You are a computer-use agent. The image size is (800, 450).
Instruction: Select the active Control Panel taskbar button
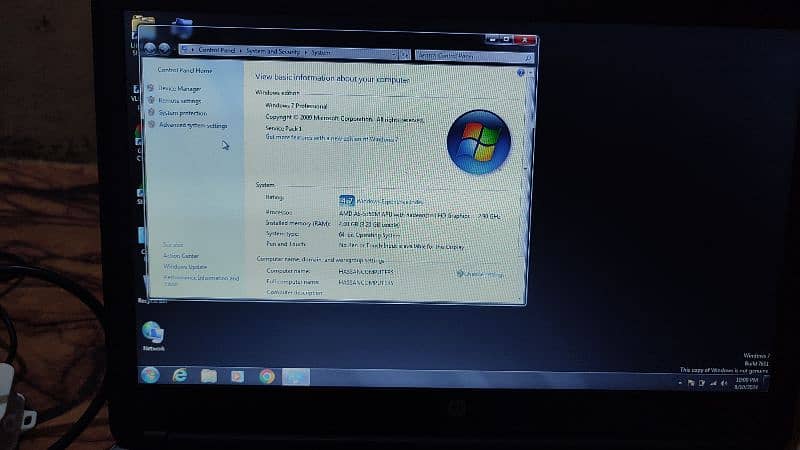coord(296,377)
